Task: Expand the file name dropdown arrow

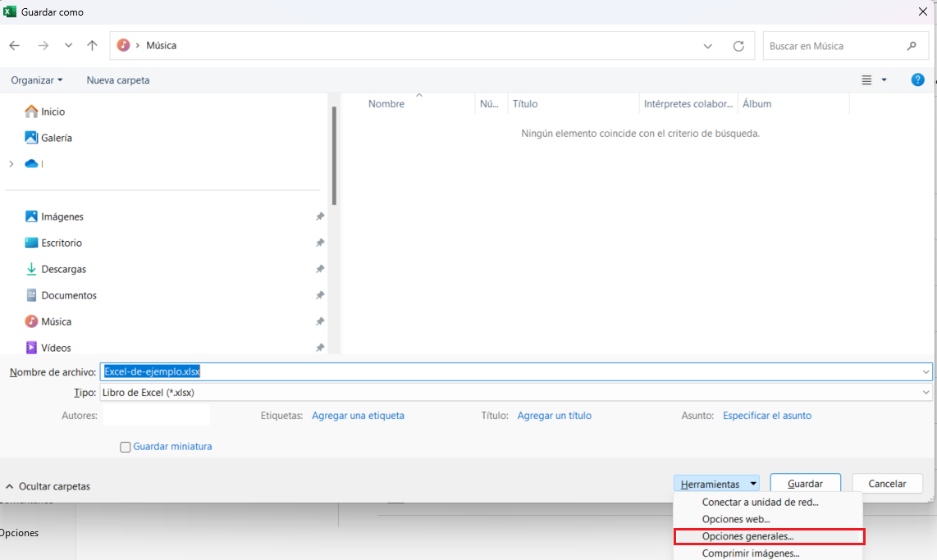Action: click(x=926, y=372)
